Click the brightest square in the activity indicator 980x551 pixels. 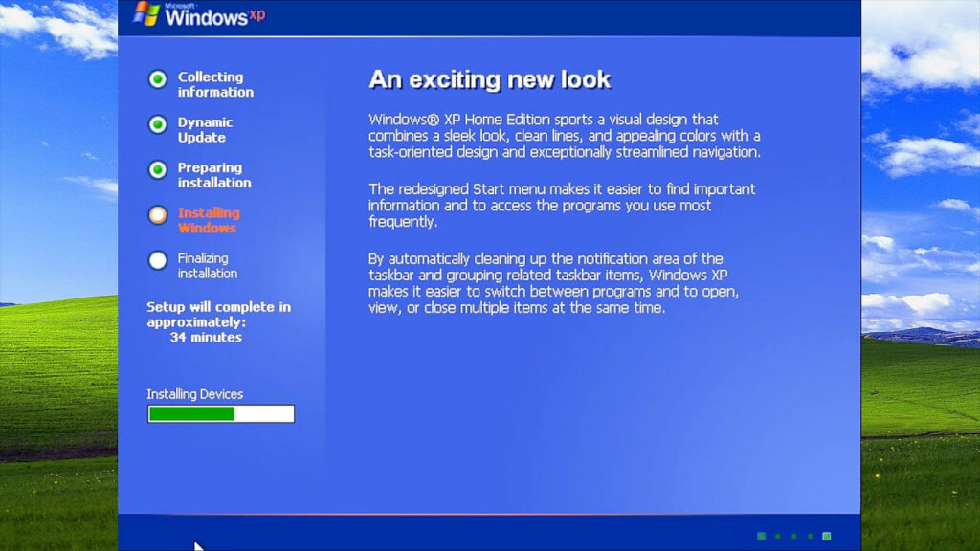pos(826,536)
